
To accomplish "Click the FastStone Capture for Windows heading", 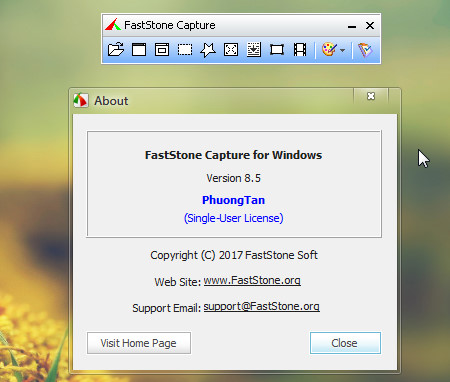I will pyautogui.click(x=233, y=155).
